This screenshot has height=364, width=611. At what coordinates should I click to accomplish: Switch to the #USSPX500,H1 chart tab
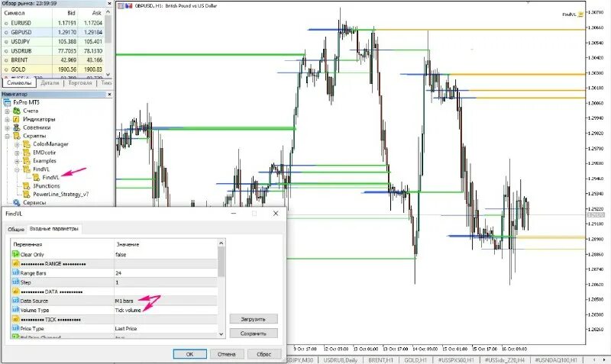pyautogui.click(x=456, y=360)
